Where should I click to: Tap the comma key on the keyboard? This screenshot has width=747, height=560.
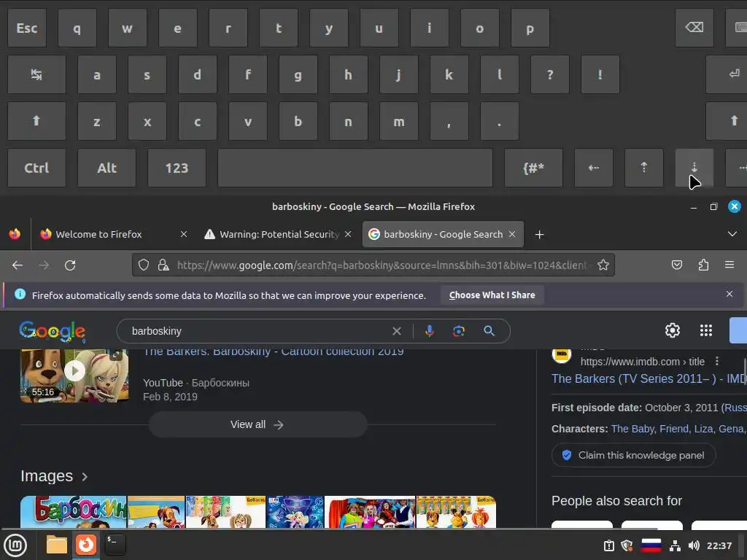[x=449, y=121]
